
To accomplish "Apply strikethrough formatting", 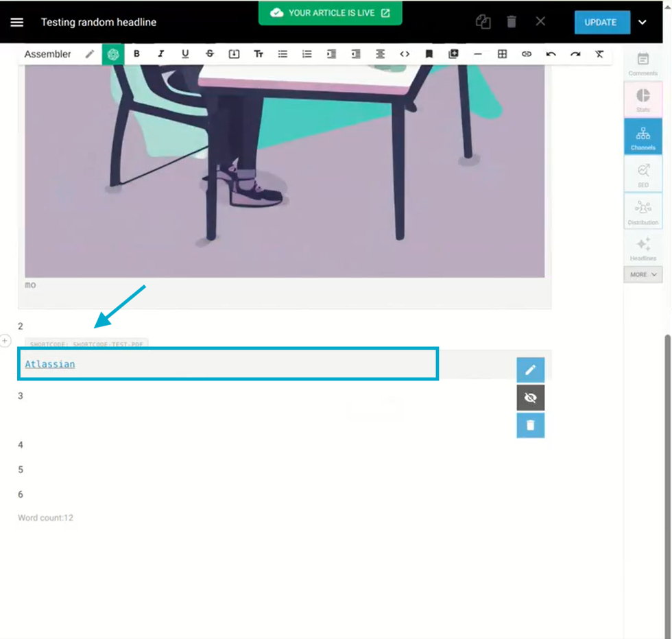I will (210, 54).
